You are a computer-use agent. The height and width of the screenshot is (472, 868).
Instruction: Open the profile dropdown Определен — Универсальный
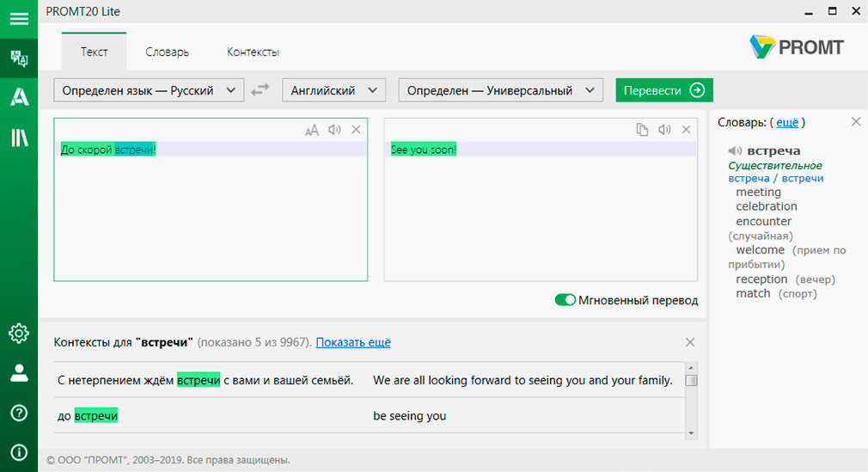(500, 90)
